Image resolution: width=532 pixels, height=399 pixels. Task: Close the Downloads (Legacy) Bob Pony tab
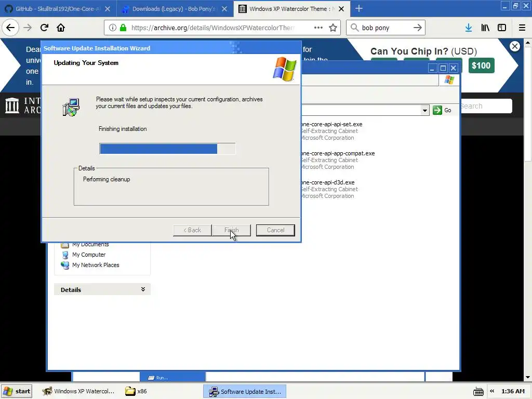point(224,9)
